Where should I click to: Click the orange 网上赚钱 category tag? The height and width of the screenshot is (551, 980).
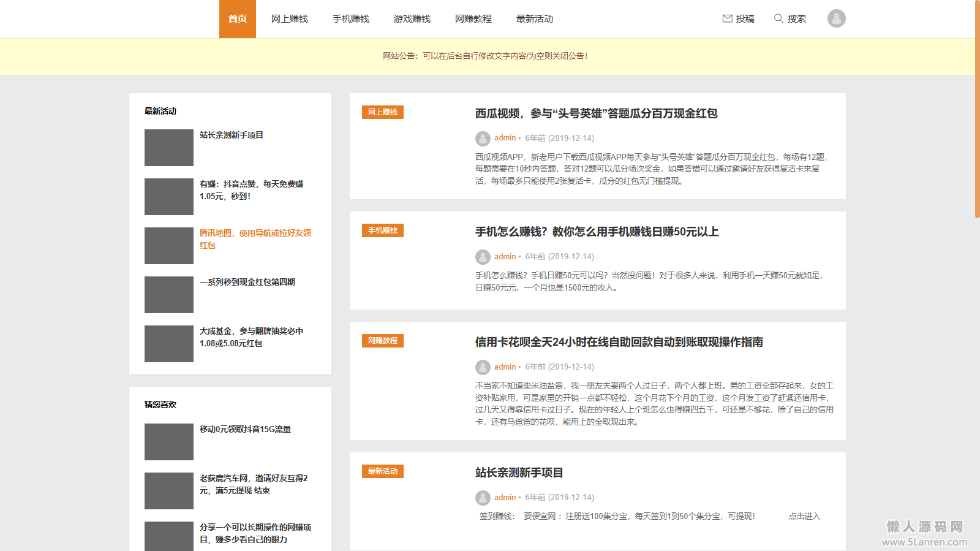click(x=383, y=112)
